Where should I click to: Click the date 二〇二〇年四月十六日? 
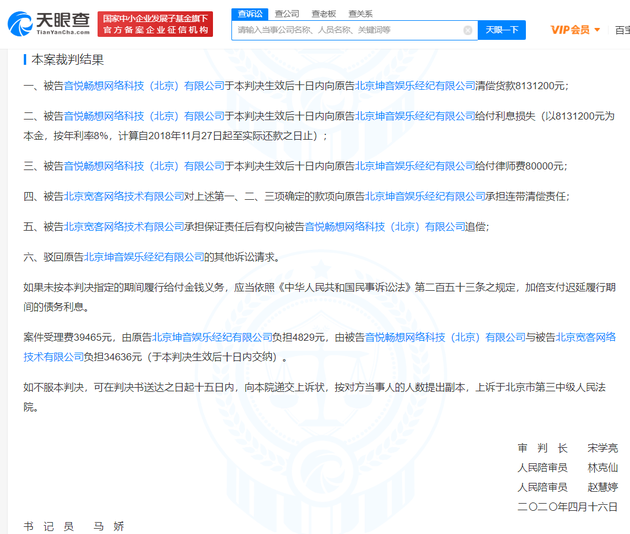(567, 507)
